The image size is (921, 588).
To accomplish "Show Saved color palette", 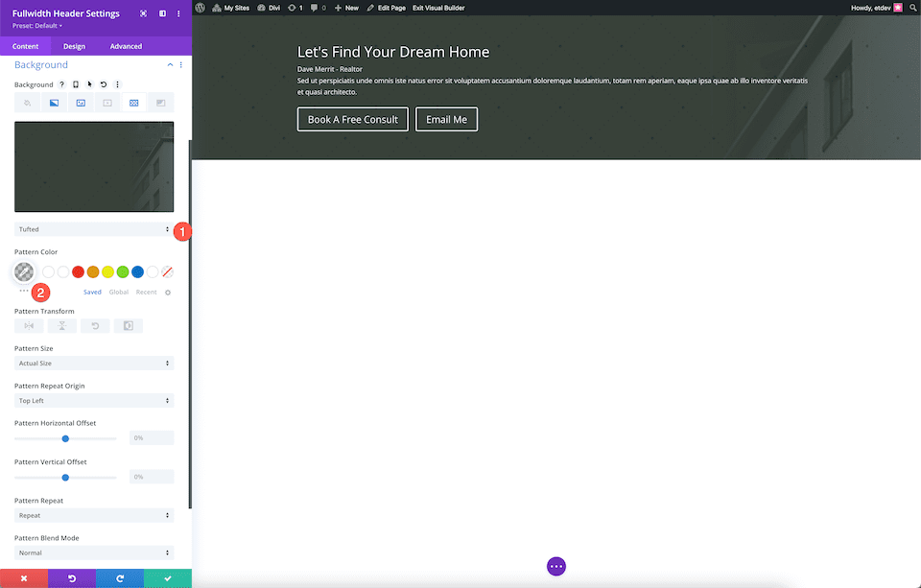I will pos(92,292).
